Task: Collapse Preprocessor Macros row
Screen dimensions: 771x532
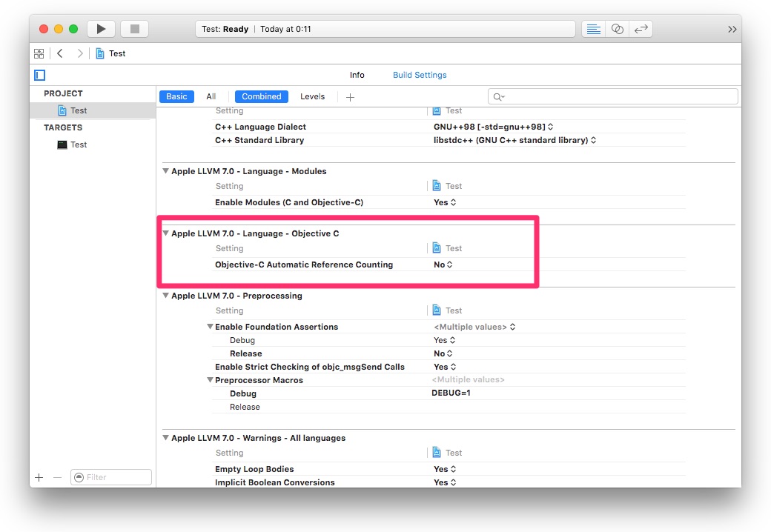Action: [x=210, y=380]
